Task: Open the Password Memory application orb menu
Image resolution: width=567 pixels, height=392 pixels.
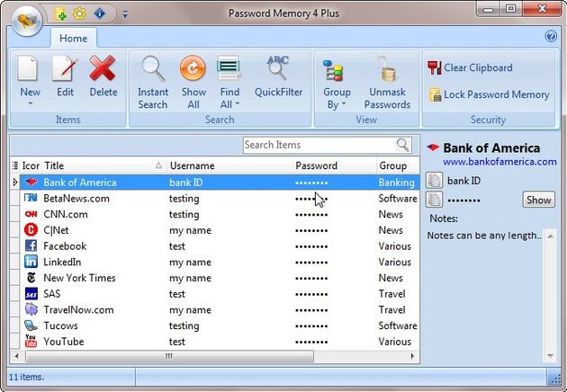Action: pos(27,17)
